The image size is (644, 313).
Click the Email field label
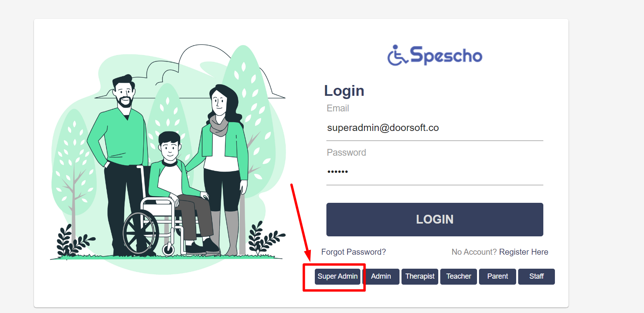pos(338,108)
